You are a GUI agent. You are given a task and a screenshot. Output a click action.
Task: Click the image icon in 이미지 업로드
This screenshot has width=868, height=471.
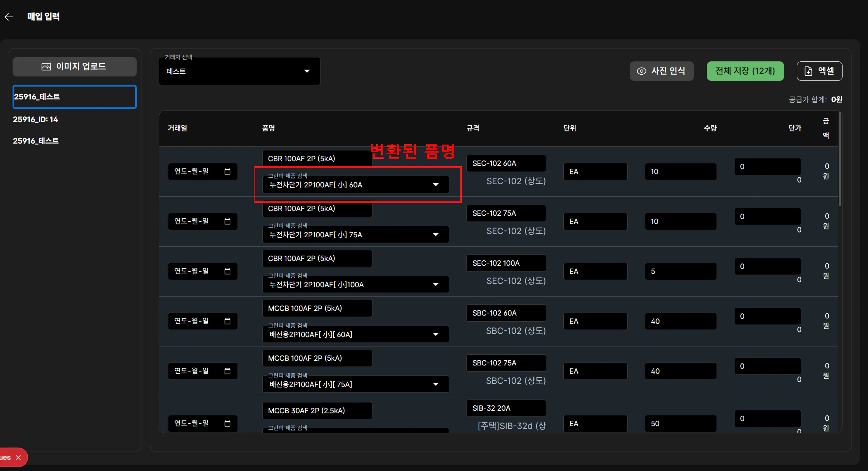(x=46, y=67)
